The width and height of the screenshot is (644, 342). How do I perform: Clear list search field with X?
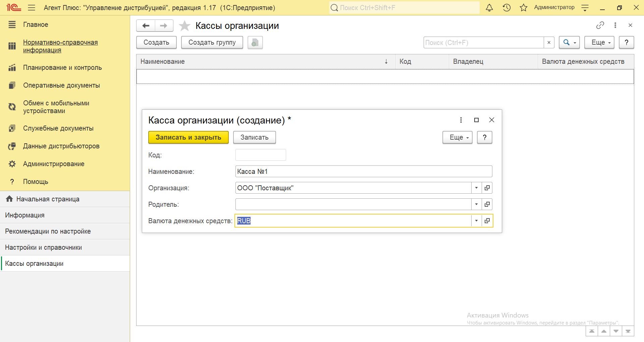pyautogui.click(x=549, y=43)
